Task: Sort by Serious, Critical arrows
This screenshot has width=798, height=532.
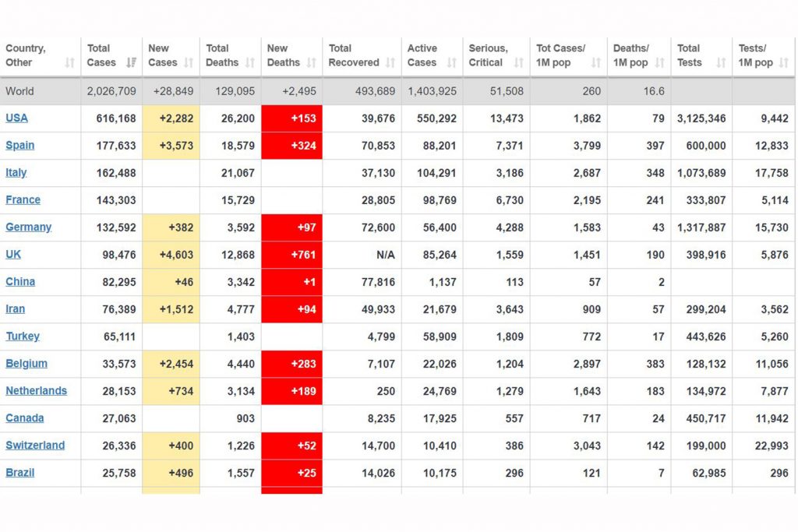Action: tap(518, 62)
